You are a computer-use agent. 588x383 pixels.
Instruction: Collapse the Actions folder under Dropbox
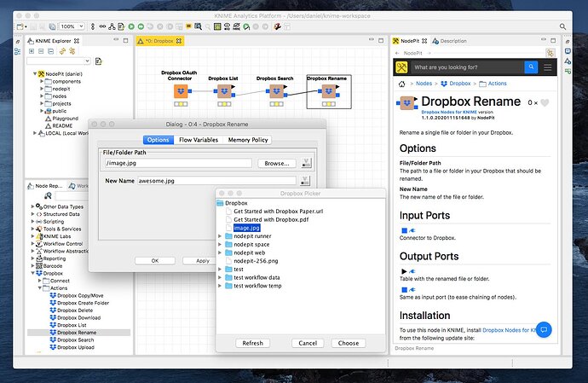coord(40,288)
